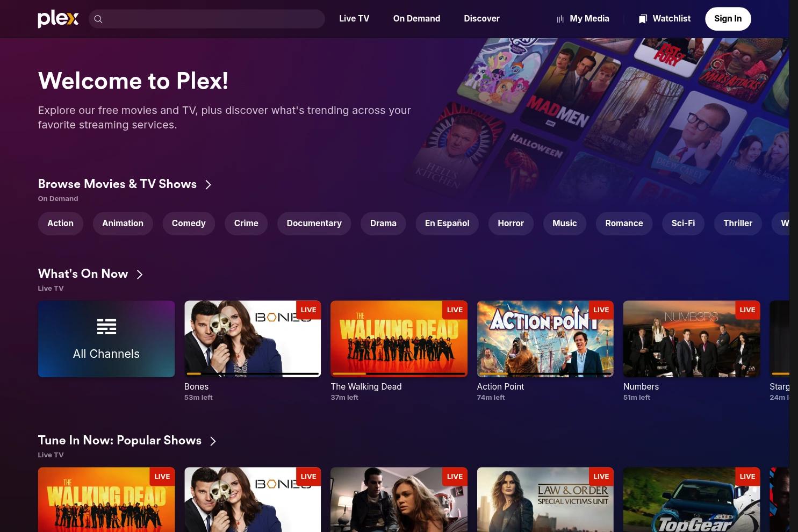Open the Live TV menu
The height and width of the screenshot is (532, 798).
click(354, 18)
